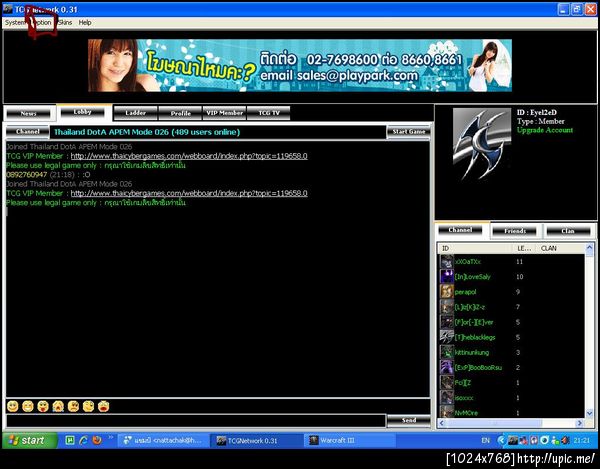
Task: Open the Skins menu
Action: (65, 23)
